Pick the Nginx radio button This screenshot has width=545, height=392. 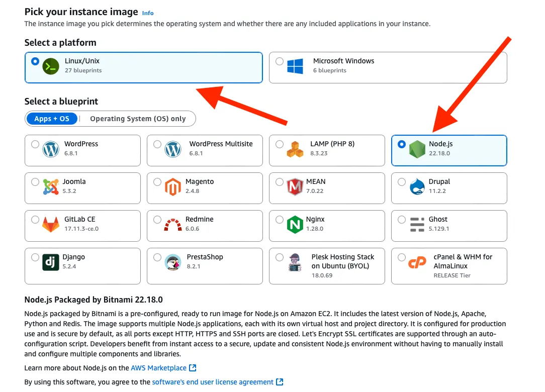[280, 220]
